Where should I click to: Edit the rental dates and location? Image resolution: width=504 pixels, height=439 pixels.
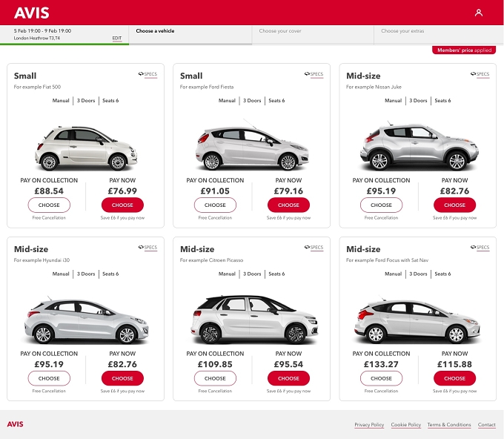point(117,38)
